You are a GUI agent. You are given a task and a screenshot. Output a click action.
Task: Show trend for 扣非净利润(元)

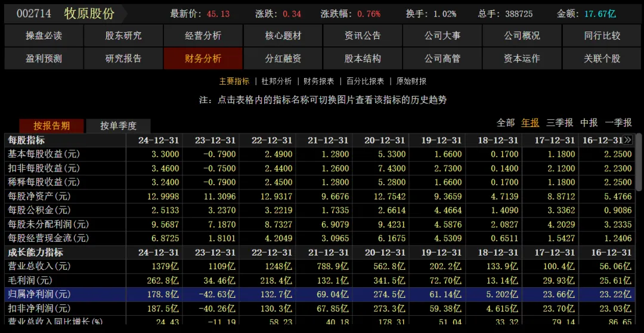tap(39, 309)
